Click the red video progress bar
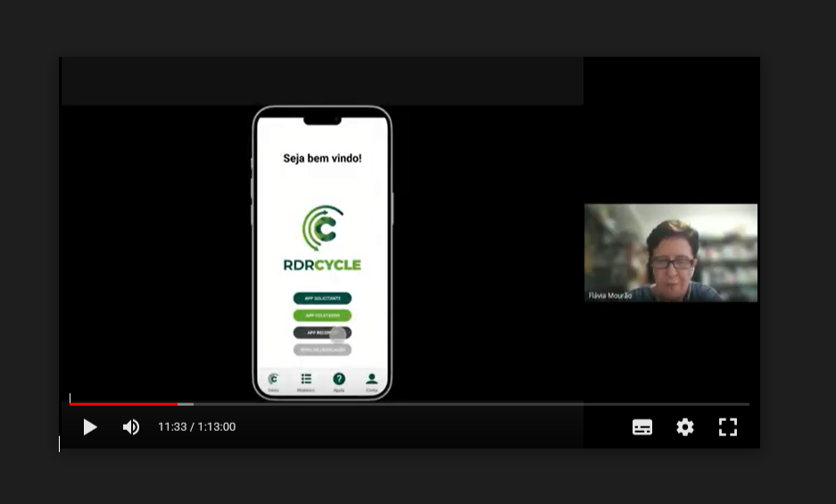Screen dimensions: 836x504 [124, 404]
